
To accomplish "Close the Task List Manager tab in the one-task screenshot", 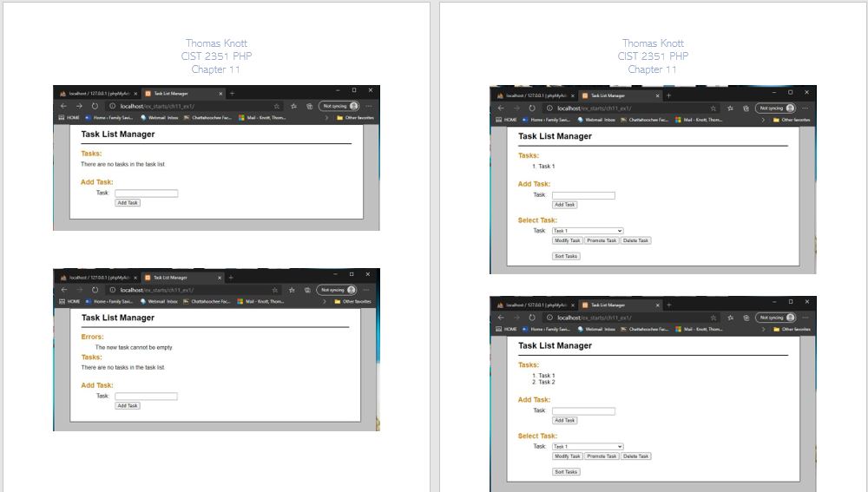I will (x=658, y=95).
